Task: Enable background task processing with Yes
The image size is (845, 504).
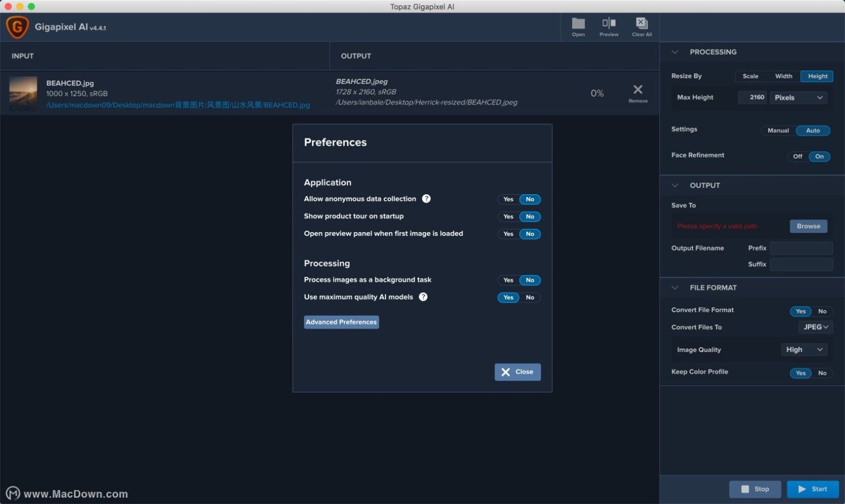Action: click(x=508, y=280)
